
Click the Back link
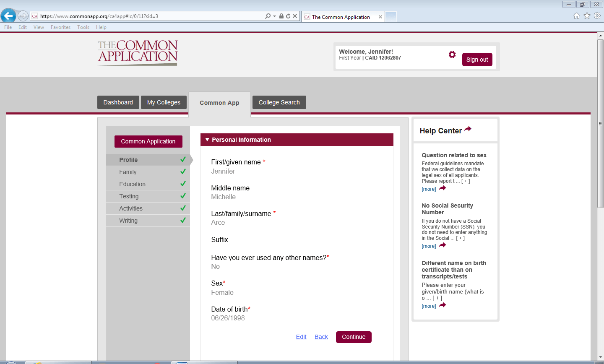pyautogui.click(x=321, y=337)
